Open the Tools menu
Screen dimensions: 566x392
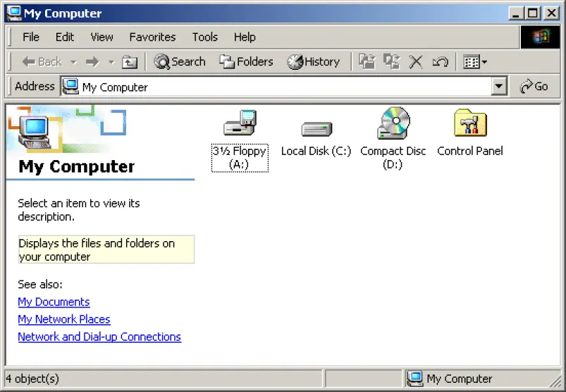[204, 37]
